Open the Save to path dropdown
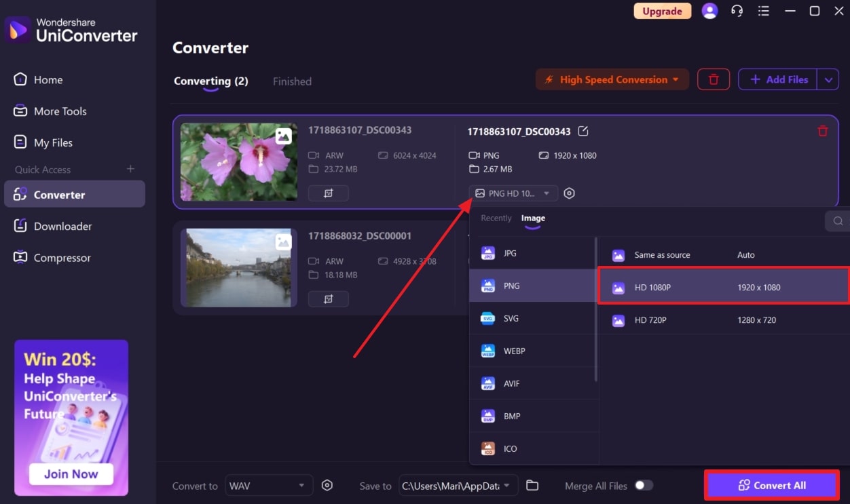The height and width of the screenshot is (504, 850). [458, 485]
